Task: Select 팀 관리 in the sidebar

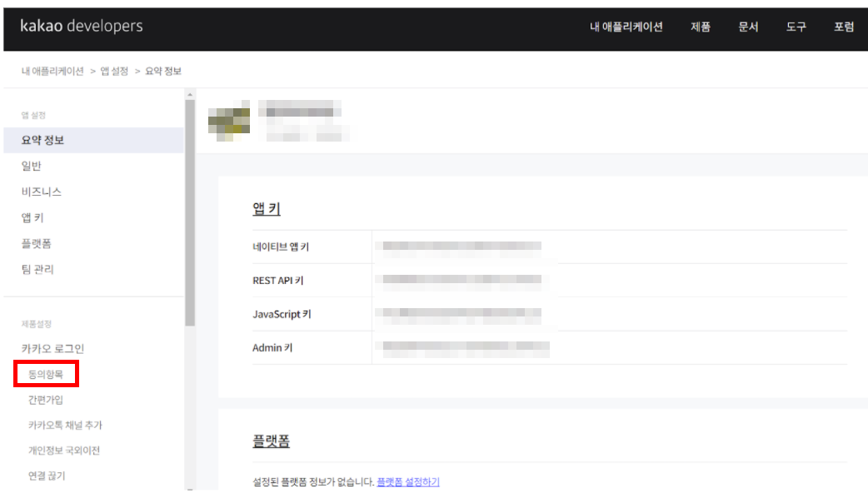Action: click(x=37, y=270)
